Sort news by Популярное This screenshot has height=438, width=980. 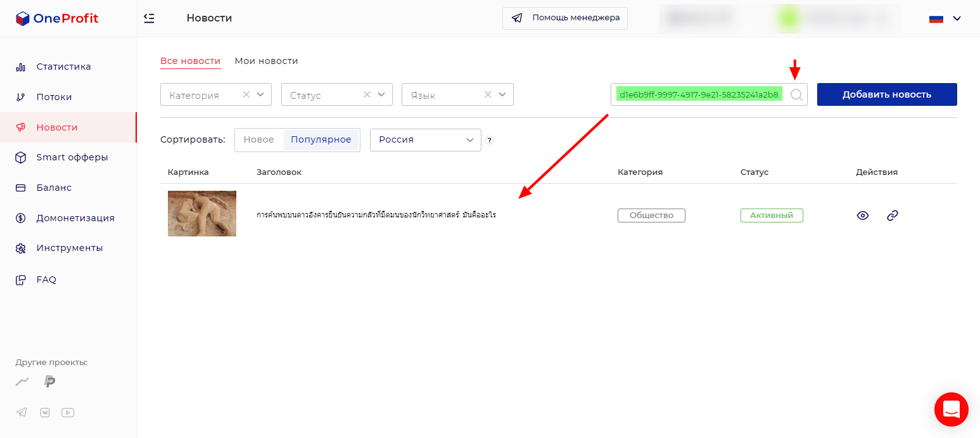(x=321, y=140)
